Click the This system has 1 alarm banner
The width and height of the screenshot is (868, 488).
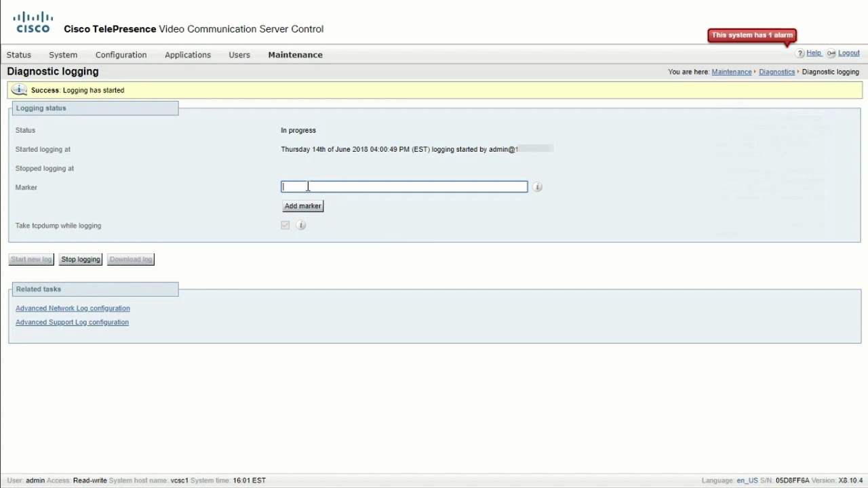[x=752, y=35]
